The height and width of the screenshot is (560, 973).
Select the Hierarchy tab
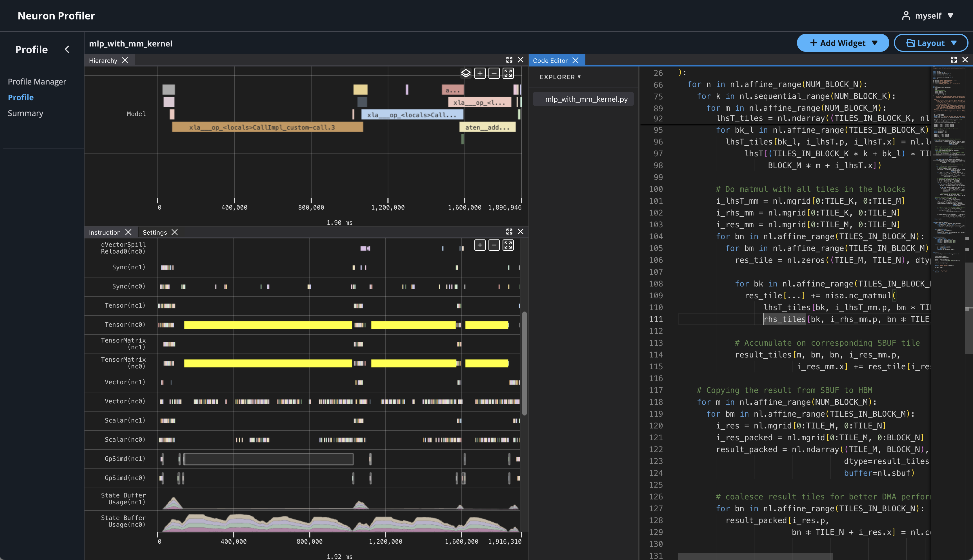point(103,60)
